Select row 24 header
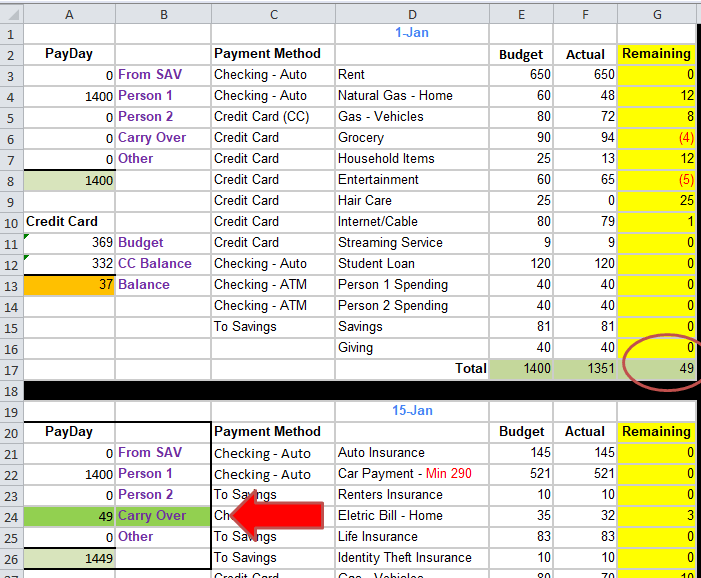Image resolution: width=701 pixels, height=578 pixels. pyautogui.click(x=11, y=517)
